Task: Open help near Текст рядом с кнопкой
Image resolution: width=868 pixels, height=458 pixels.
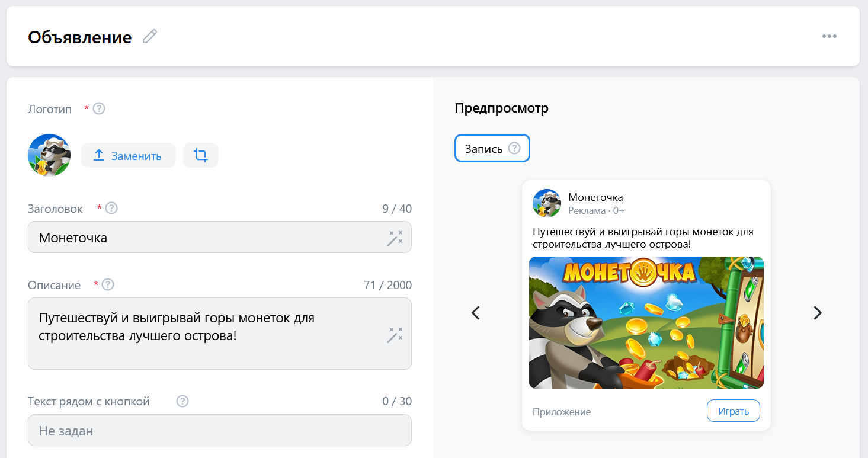Action: point(182,401)
